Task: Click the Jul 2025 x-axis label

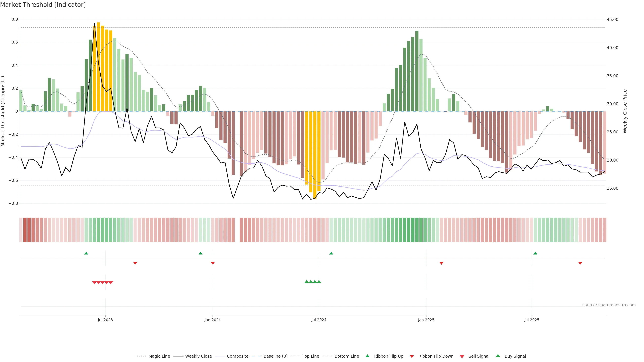Action: point(531,320)
